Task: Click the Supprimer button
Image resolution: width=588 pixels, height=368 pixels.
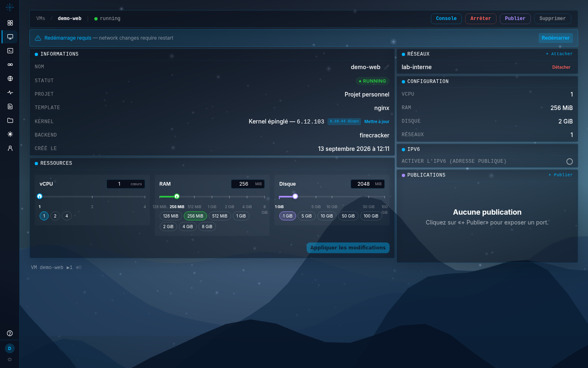Action: tap(552, 19)
